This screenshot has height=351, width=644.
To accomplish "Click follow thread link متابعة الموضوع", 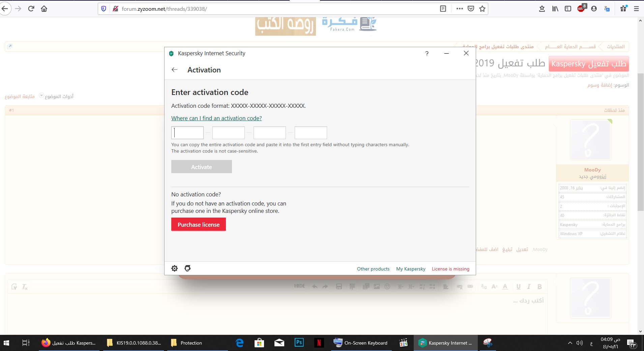I will tap(20, 96).
